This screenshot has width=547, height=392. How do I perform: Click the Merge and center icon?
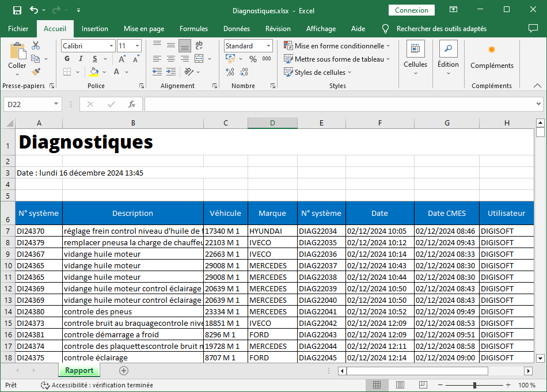pos(199,59)
